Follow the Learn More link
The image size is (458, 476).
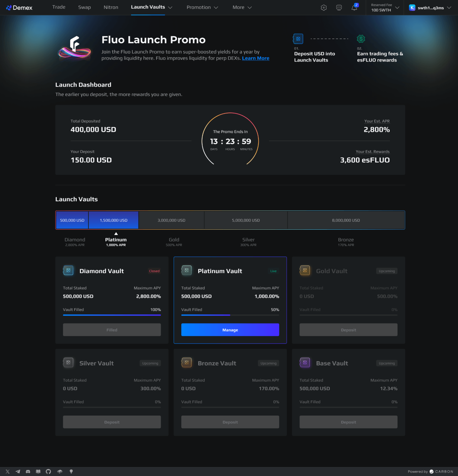pos(256,58)
